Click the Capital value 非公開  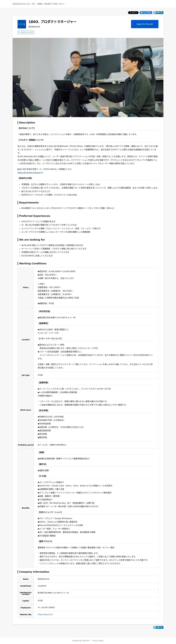pyautogui.click(x=40, y=601)
